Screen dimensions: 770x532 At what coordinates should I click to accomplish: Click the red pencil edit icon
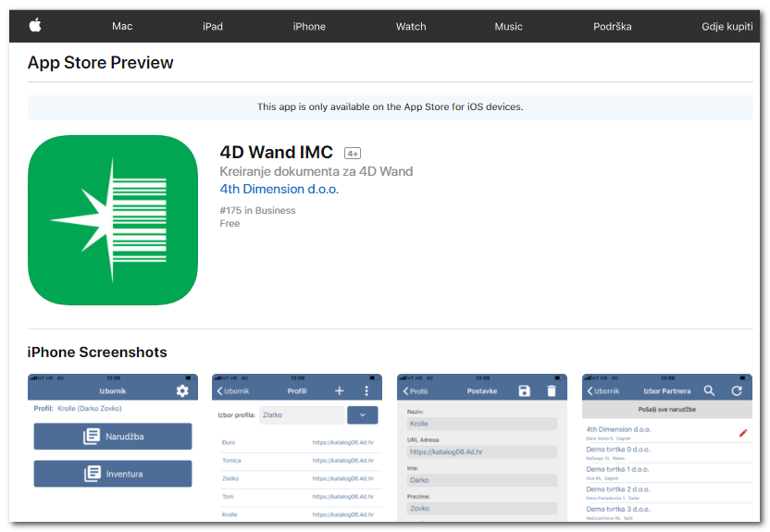click(743, 432)
